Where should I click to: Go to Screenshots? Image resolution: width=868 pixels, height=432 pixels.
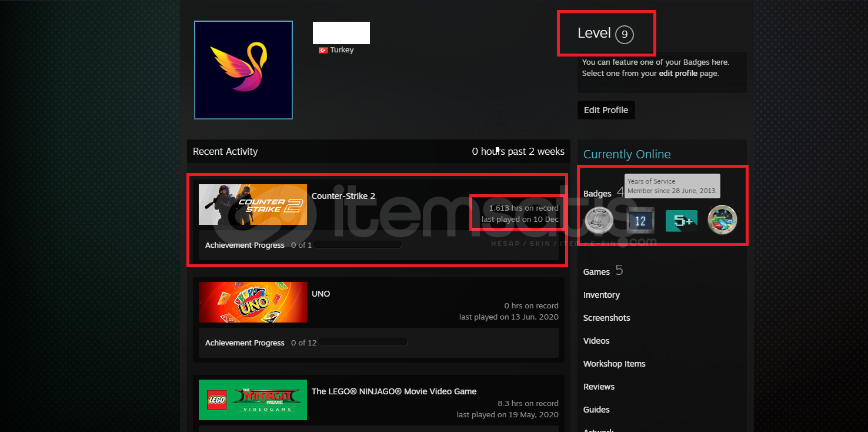[607, 318]
